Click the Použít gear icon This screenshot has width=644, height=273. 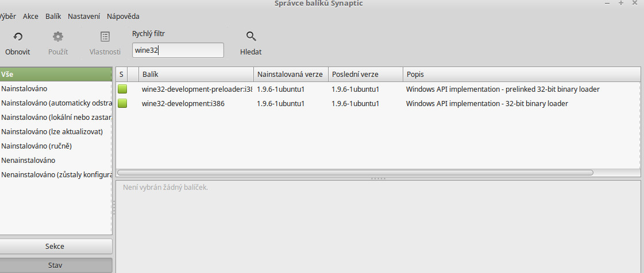click(x=58, y=37)
